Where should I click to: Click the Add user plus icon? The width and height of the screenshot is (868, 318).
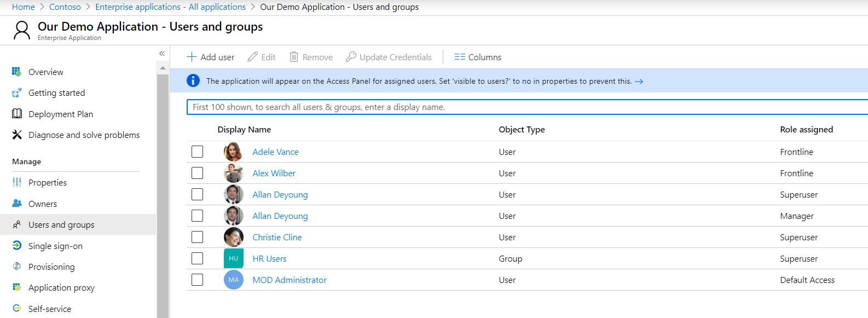click(192, 57)
